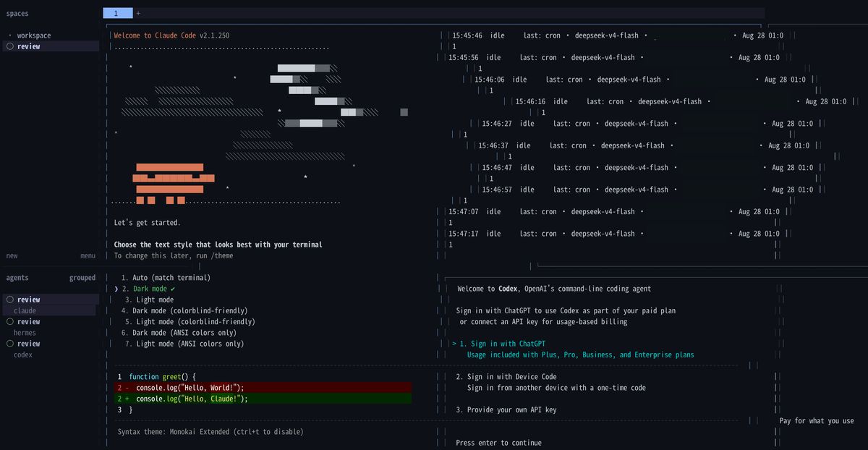Screen dimensions: 868x450
Task: Click the Let's get started. line
Action: pyautogui.click(x=148, y=223)
